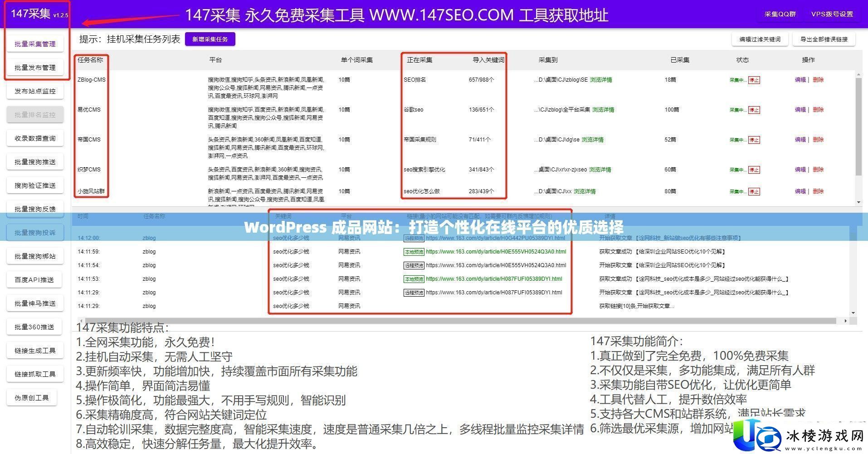Image resolution: width=868 pixels, height=454 pixels.
Task: Click the 新增采集任务 button
Action: pyautogui.click(x=210, y=39)
